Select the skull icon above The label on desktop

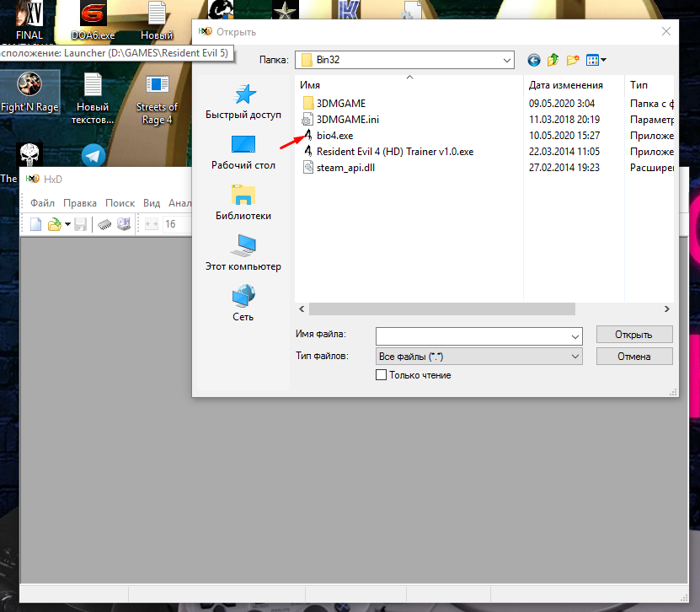pos(29,154)
